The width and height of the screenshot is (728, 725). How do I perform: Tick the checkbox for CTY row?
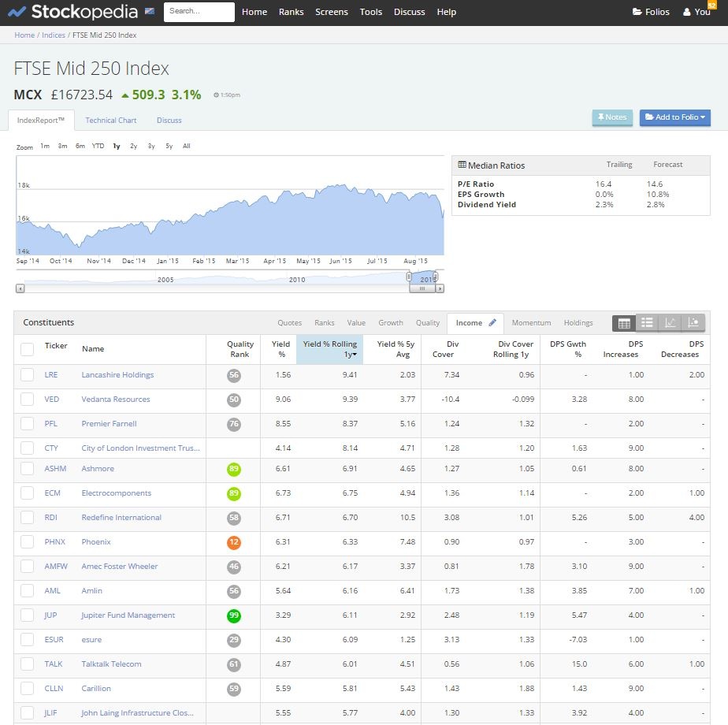pos(28,448)
